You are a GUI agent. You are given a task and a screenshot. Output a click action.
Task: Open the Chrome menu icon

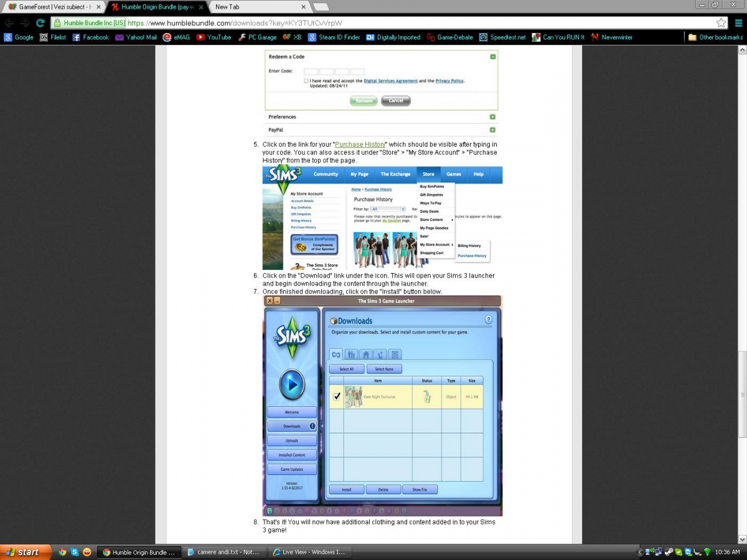coord(738,23)
